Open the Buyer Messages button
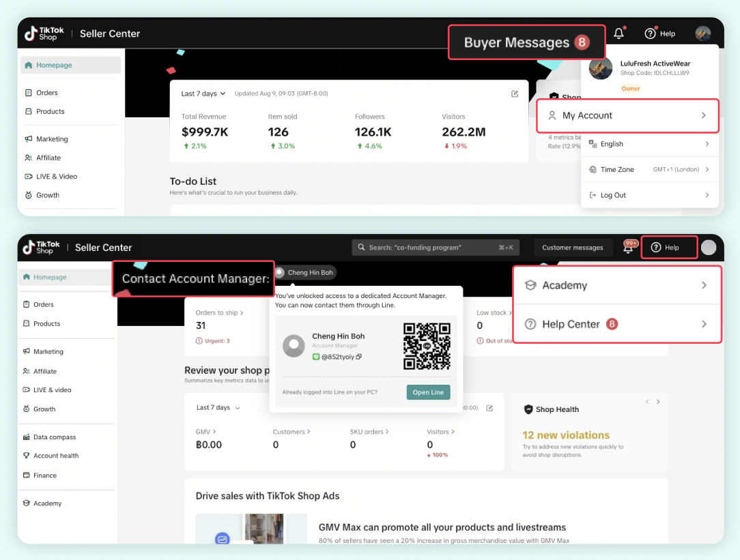Image resolution: width=740 pixels, height=560 pixels. 526,42
